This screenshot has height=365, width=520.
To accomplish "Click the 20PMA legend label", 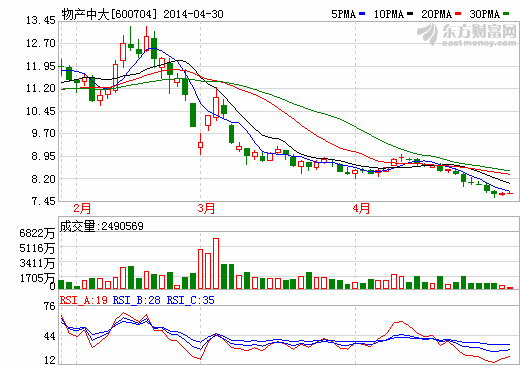I will tap(437, 14).
